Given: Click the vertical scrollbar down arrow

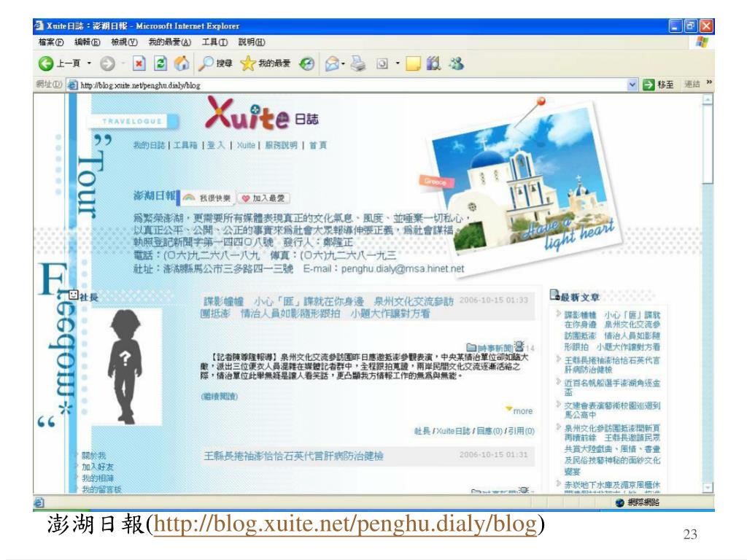Looking at the screenshot, I should pos(708,488).
